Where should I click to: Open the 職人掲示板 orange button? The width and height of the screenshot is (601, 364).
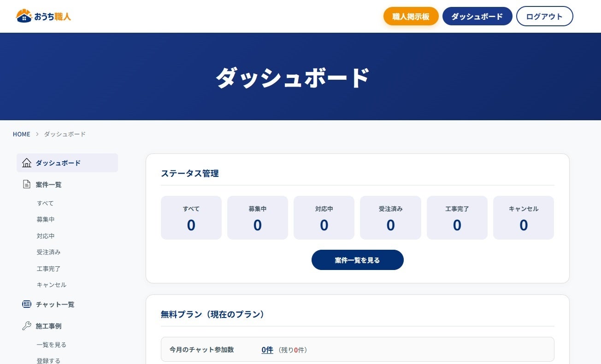411,16
